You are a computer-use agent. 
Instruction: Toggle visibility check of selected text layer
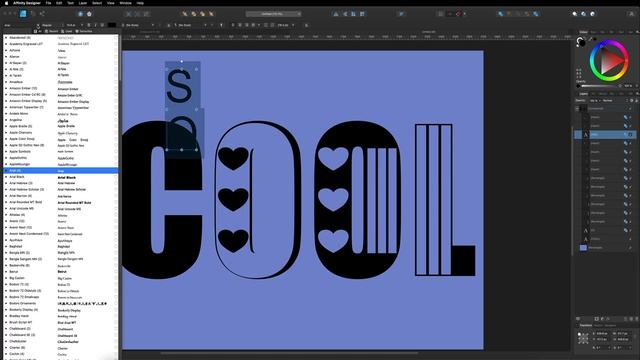[631, 134]
